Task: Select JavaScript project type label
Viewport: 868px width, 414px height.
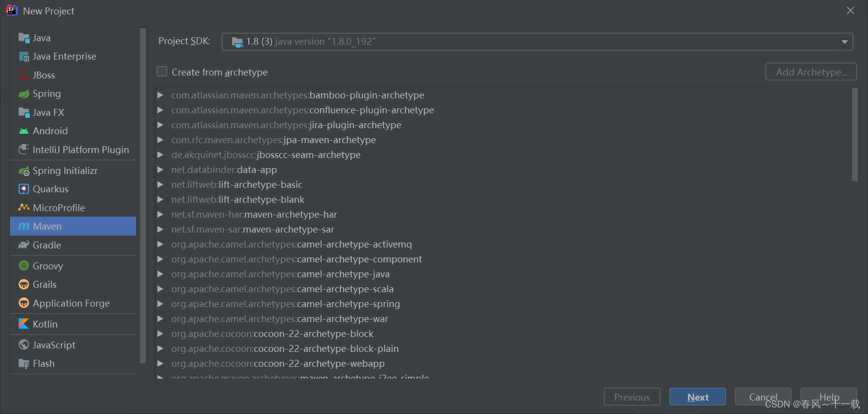Action: coord(54,345)
